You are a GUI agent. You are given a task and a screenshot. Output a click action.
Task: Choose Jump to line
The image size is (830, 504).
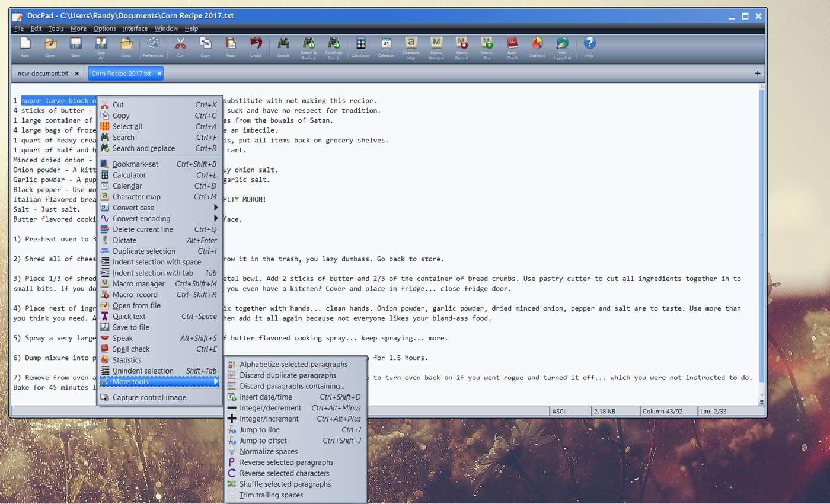(295, 430)
